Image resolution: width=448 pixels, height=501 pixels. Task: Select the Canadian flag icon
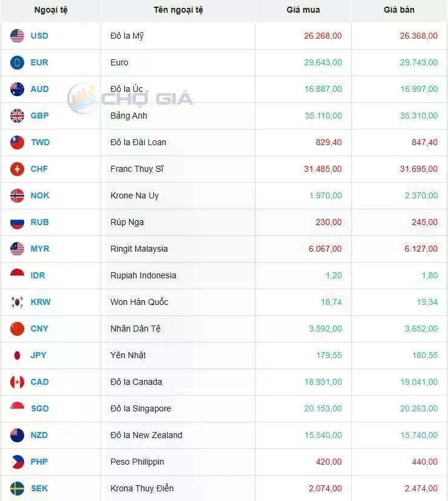point(18,382)
